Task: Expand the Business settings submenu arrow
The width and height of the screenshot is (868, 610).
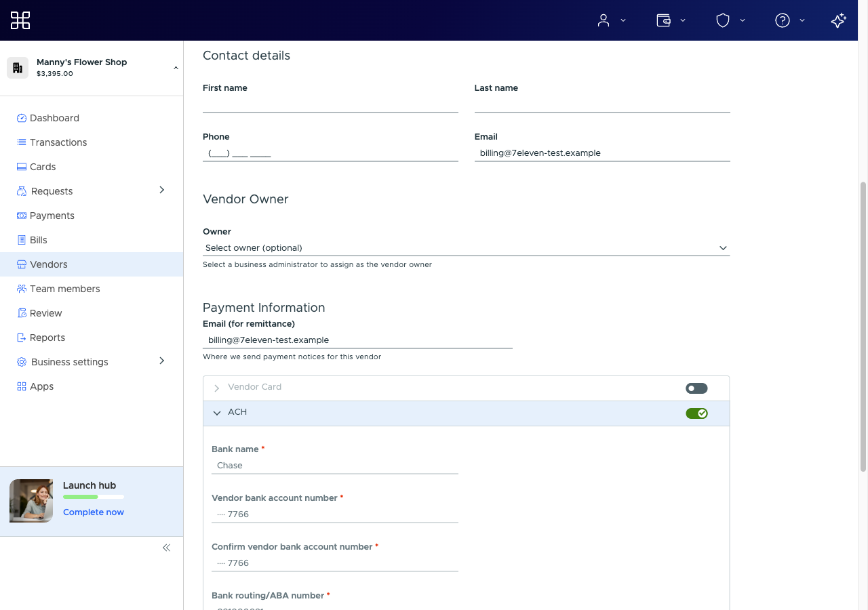Action: click(x=162, y=361)
